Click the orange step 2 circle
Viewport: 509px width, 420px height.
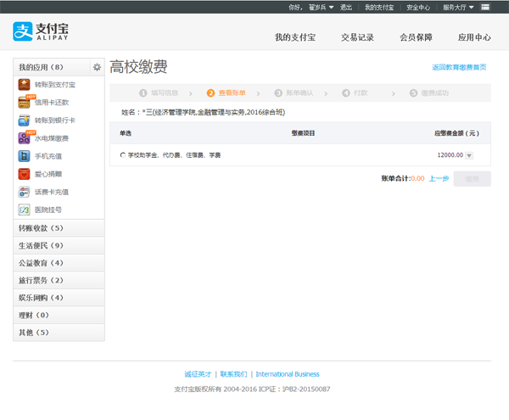click(210, 93)
